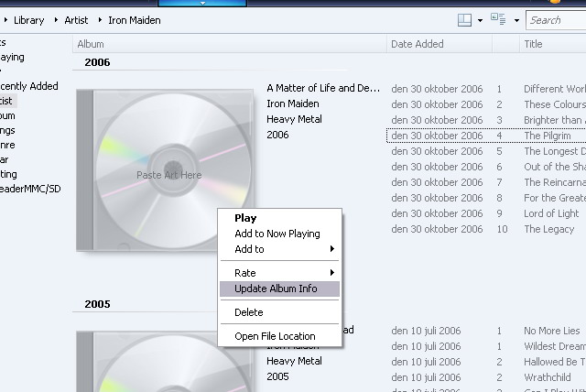Screen dimensions: 586x392
Task: Click the layout options icon
Action: pos(464,20)
